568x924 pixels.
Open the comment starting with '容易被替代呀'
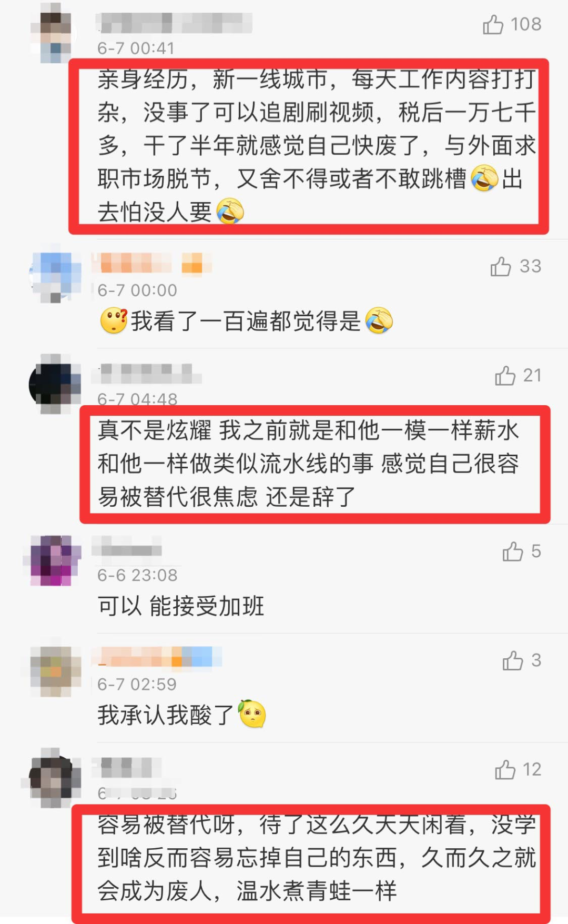pyautogui.click(x=316, y=858)
